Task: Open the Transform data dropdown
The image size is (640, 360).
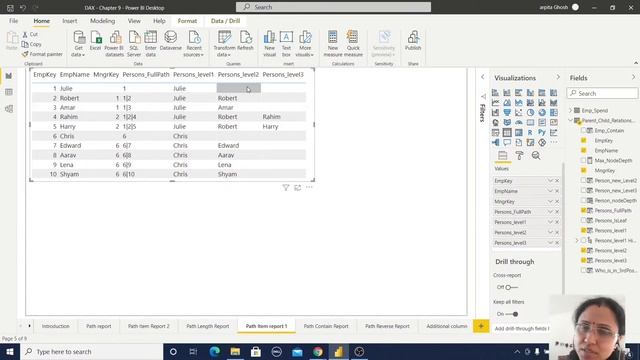Action: tap(224, 44)
